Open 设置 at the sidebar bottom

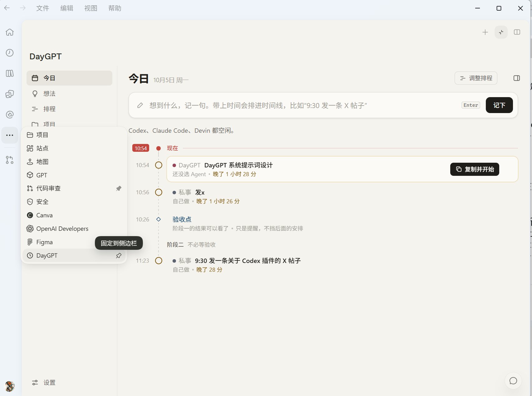click(x=44, y=383)
